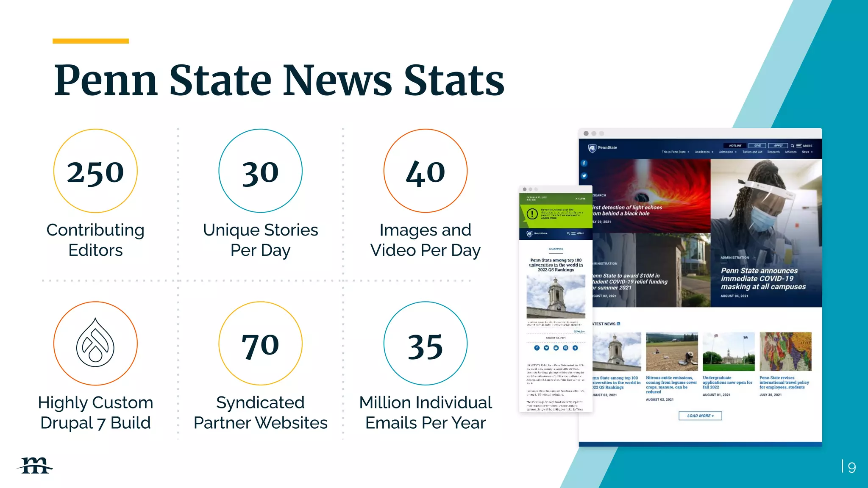Close the green mobile alert banner
Screen dimensions: 868x488
pos(580,199)
